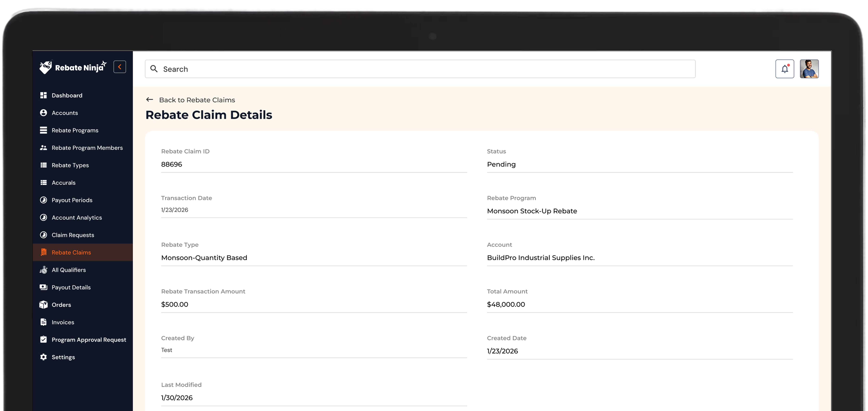Viewport: 868px width, 411px height.
Task: Select the active Rebate Claims item
Action: coord(83,252)
